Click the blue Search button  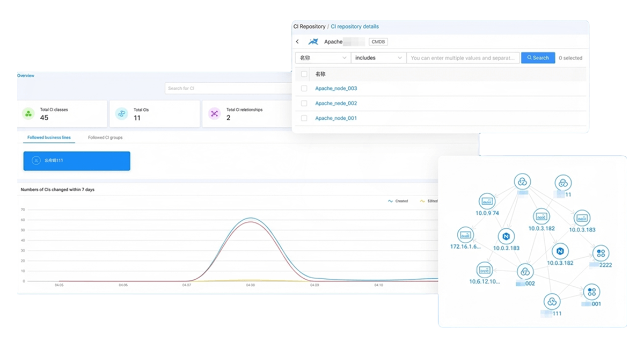[x=538, y=58]
